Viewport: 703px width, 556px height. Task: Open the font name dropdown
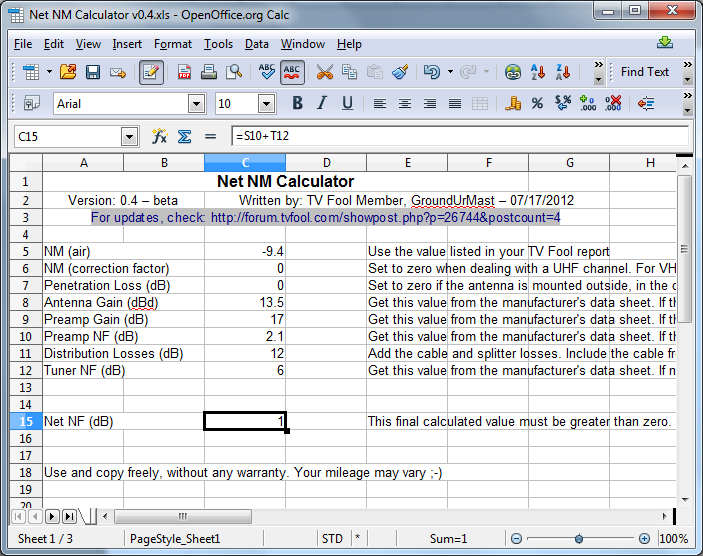tap(196, 104)
